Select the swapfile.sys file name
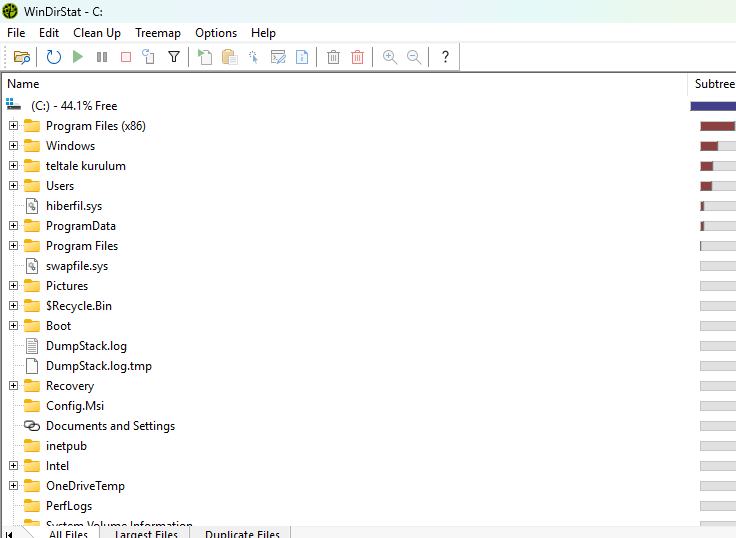736x538 pixels. tap(77, 266)
